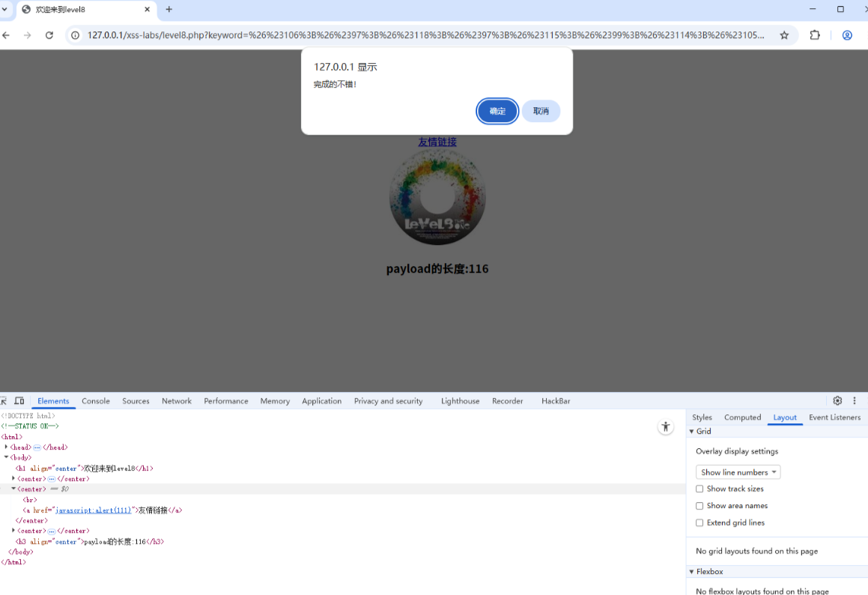Image resolution: width=868 pixels, height=595 pixels.
Task: Collapse the body node in DOM tree
Action: click(x=7, y=457)
